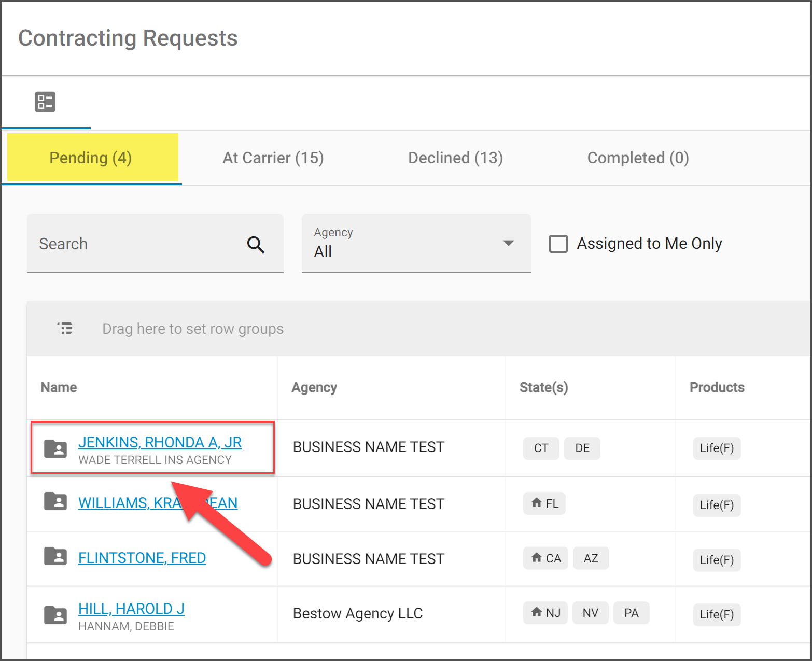The height and width of the screenshot is (661, 812).
Task: Click the DE state chip
Action: coord(582,448)
